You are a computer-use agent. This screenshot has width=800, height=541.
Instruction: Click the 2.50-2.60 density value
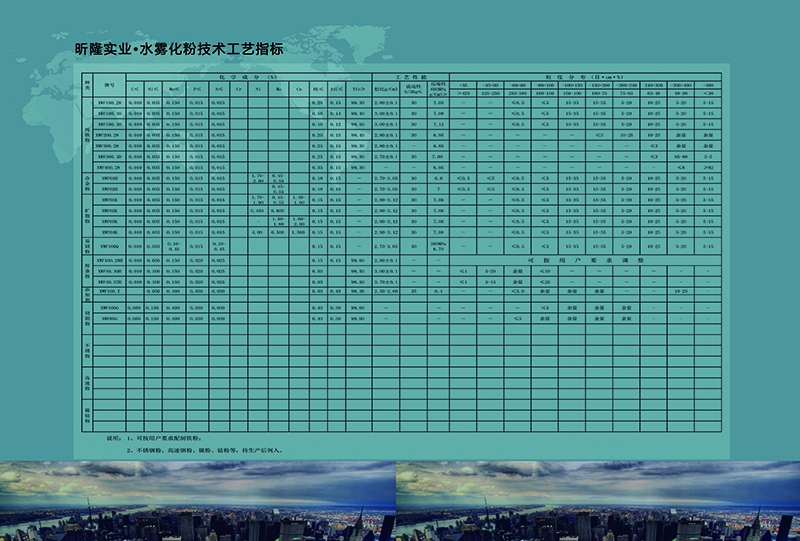[386, 291]
